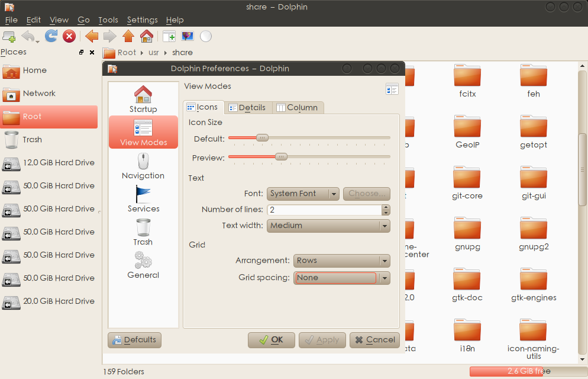Click the Choose... font button
The height and width of the screenshot is (379, 588).
pos(366,194)
